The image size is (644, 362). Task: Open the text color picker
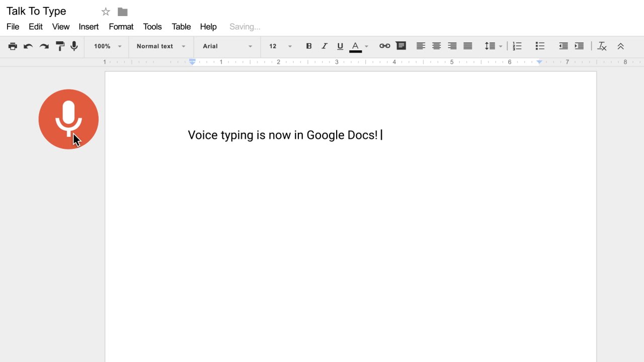tap(355, 46)
